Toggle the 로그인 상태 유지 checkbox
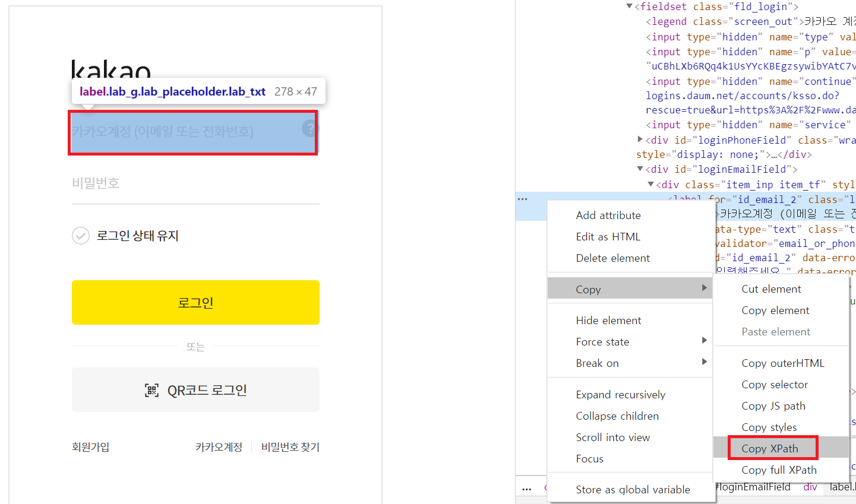856x504 pixels. pyautogui.click(x=81, y=236)
